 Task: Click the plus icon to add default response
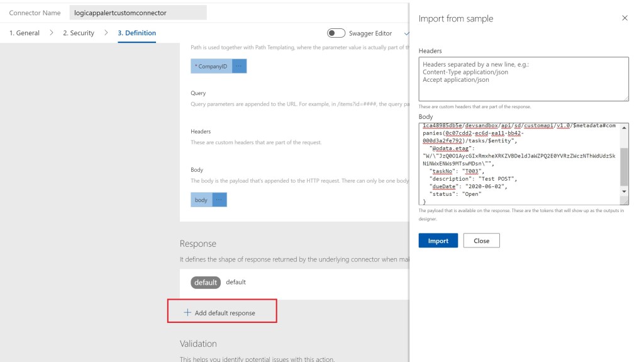pos(187,313)
